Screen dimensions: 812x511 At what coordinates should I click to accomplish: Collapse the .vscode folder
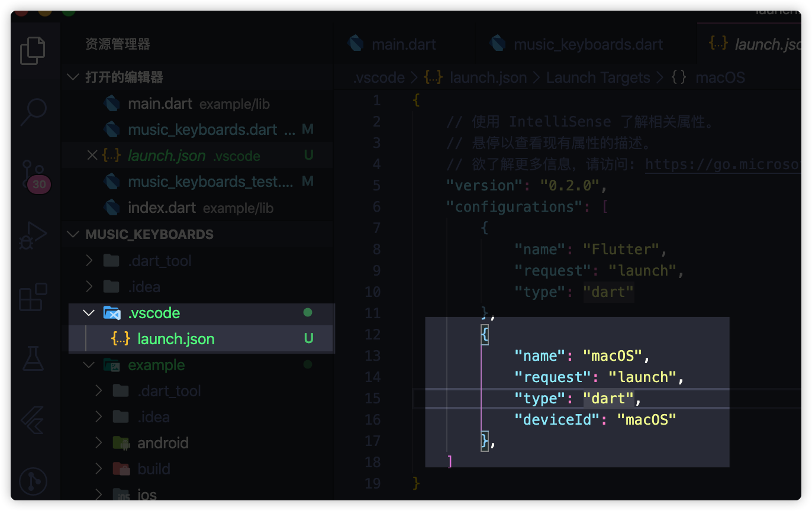tap(89, 313)
